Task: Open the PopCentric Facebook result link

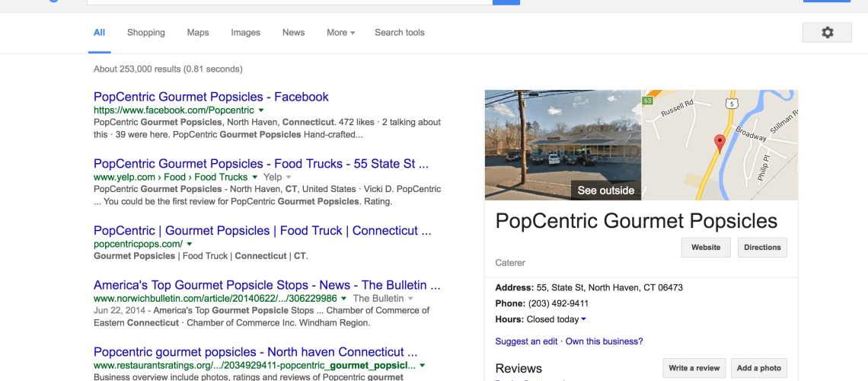Action: tap(211, 97)
